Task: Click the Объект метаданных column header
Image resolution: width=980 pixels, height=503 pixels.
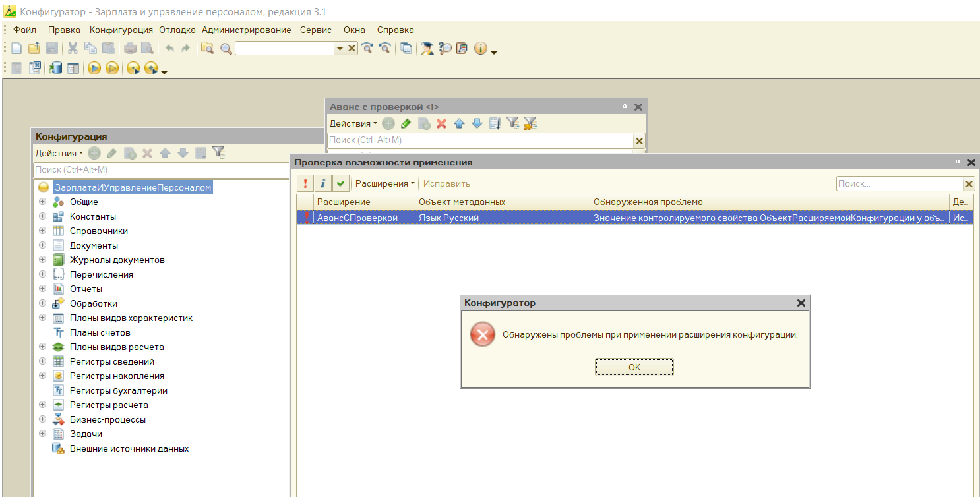Action: tap(503, 202)
